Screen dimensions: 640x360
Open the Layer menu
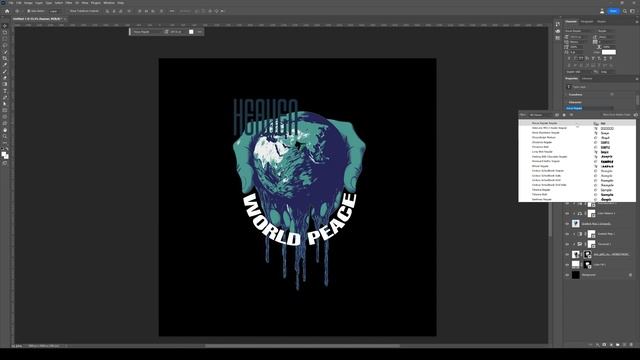click(x=39, y=3)
